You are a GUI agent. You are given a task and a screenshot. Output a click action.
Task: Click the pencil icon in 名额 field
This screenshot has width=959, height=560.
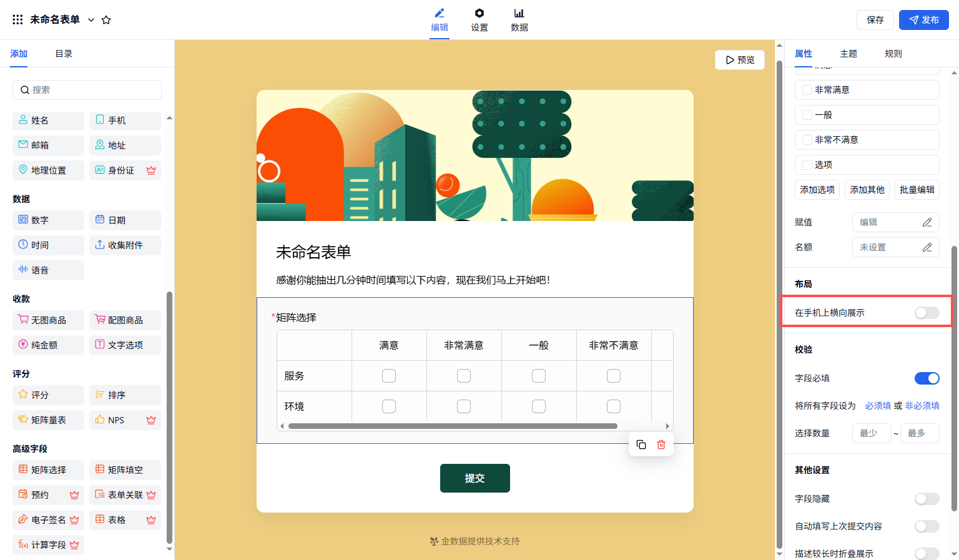click(927, 247)
